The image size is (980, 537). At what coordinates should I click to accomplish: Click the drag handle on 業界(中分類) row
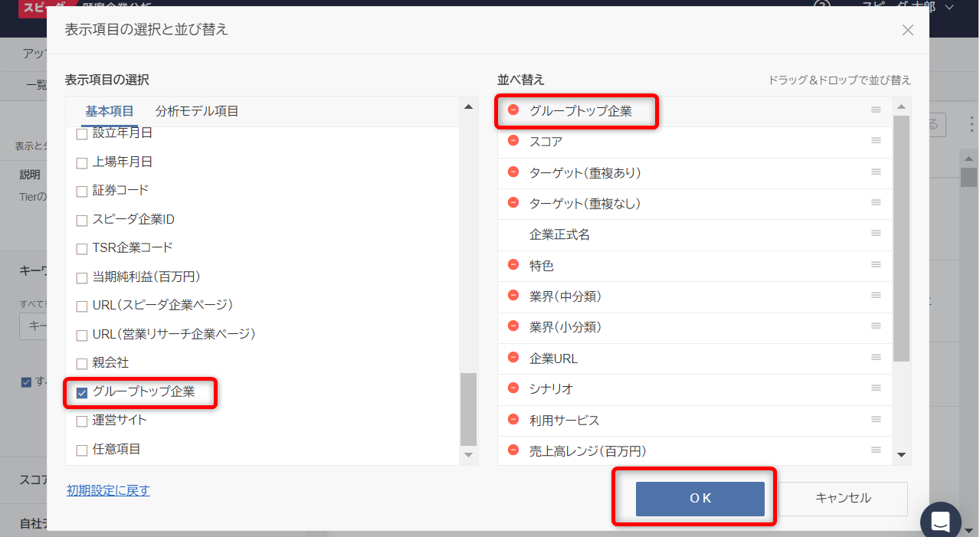pos(876,296)
